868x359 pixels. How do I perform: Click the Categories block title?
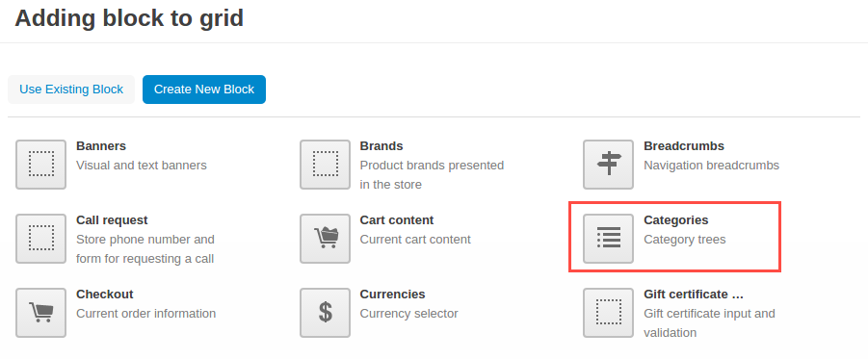[x=676, y=220]
